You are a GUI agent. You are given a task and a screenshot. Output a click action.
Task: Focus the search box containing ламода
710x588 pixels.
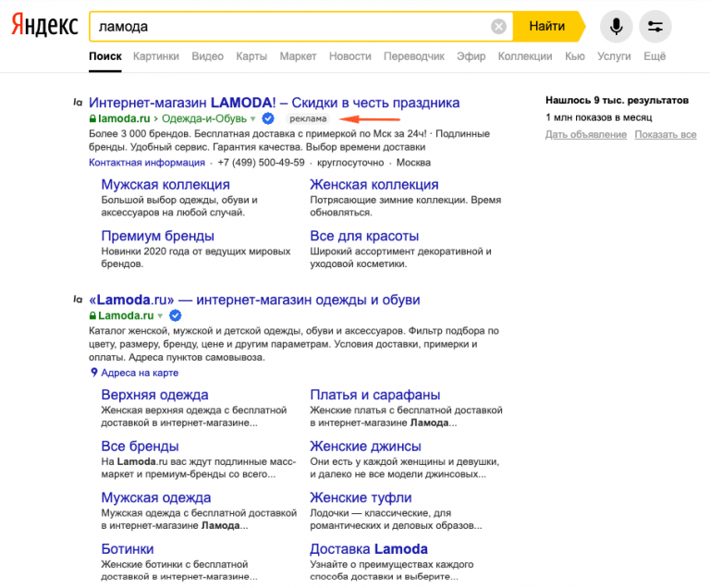[289, 27]
